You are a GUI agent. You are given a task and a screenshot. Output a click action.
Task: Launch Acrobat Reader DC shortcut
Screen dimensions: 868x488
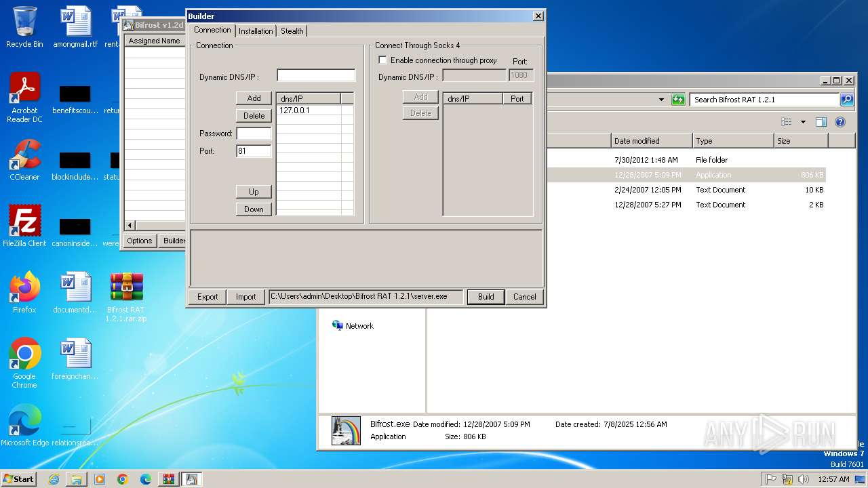[x=24, y=98]
